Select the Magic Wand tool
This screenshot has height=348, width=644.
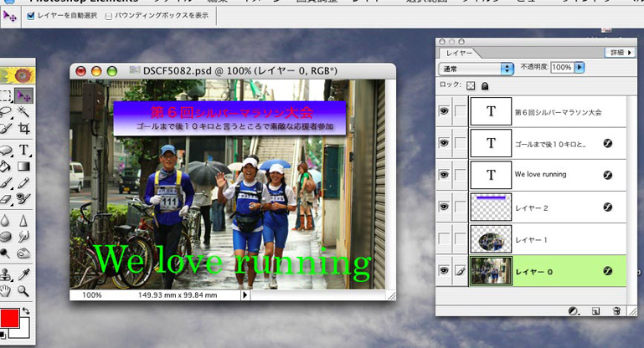point(23,111)
